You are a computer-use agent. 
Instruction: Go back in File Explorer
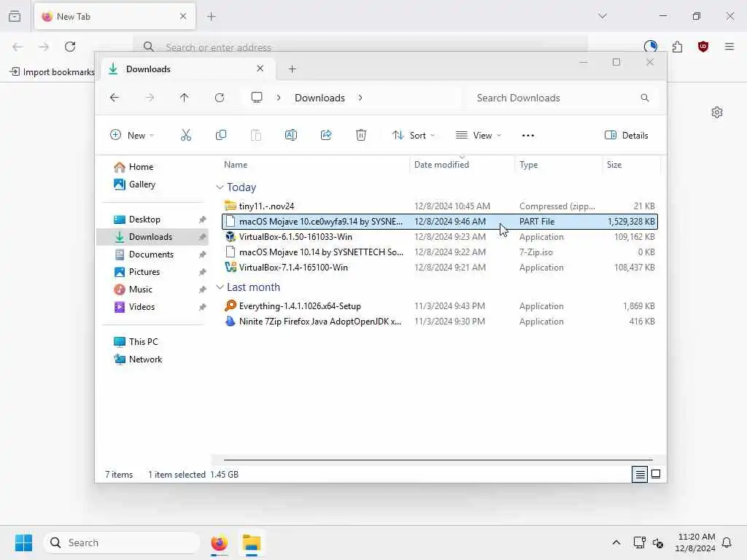115,98
